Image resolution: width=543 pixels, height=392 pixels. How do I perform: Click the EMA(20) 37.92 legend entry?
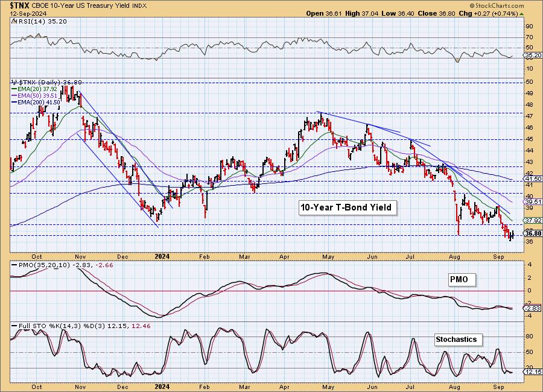34,89
